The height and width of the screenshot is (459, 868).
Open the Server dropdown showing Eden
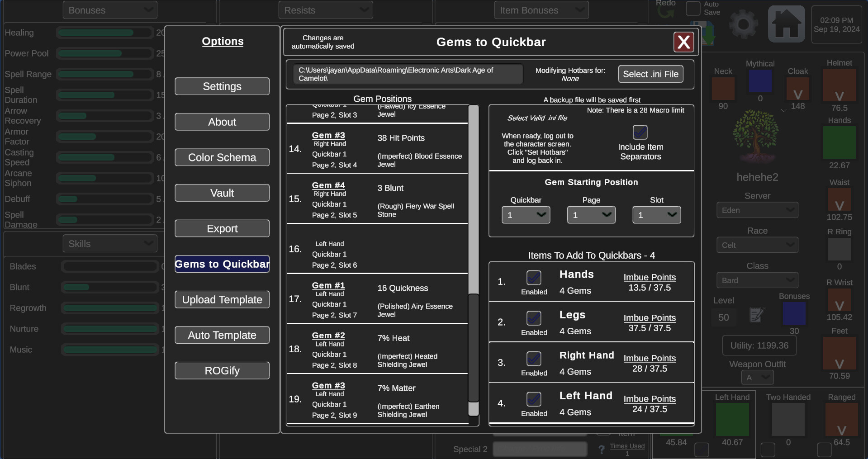pos(757,210)
